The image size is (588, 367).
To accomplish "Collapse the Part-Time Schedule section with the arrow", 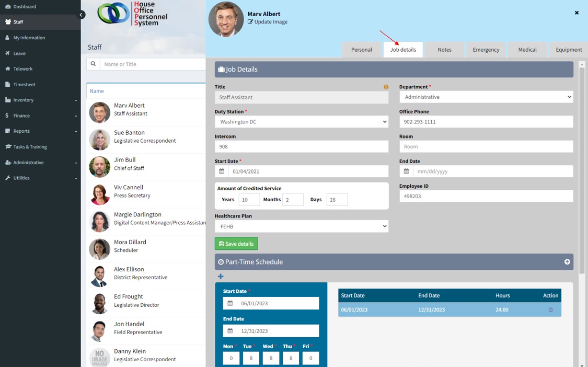I will click(x=567, y=262).
